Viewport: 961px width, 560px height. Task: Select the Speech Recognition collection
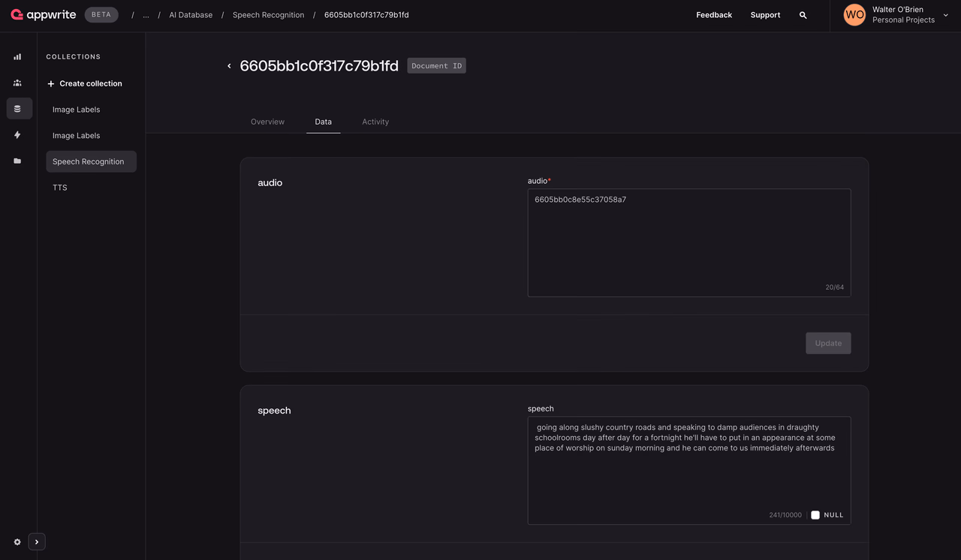pyautogui.click(x=91, y=161)
